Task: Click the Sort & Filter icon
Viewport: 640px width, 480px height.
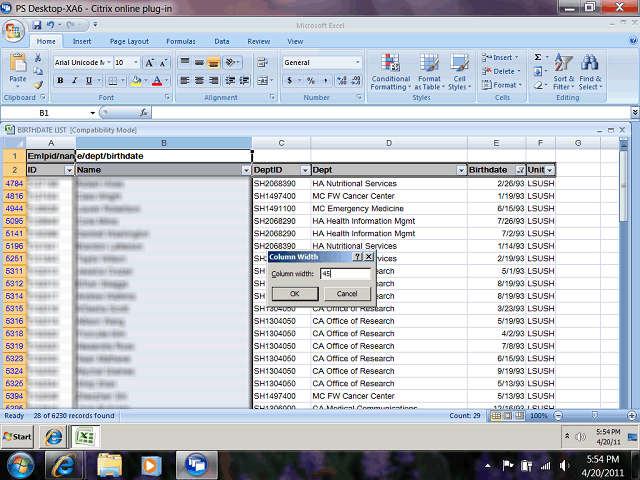Action: (564, 72)
